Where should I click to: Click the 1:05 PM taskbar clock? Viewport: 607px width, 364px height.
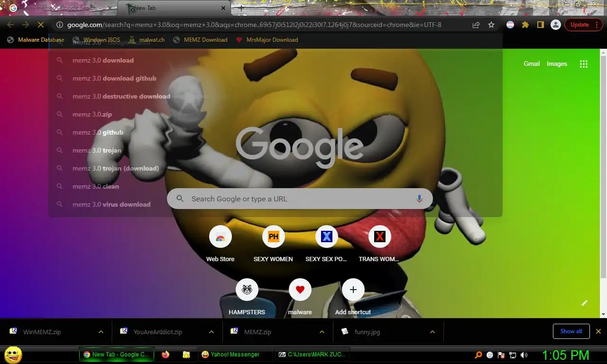[x=566, y=355]
